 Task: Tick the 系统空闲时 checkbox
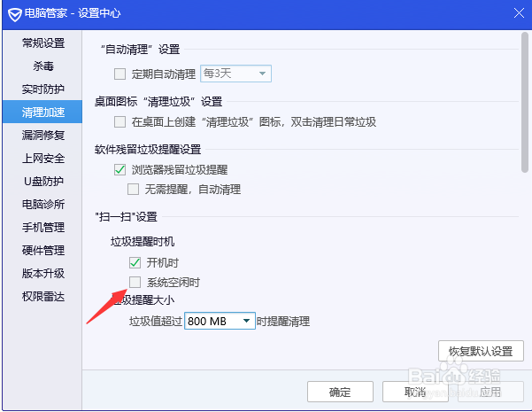[135, 282]
